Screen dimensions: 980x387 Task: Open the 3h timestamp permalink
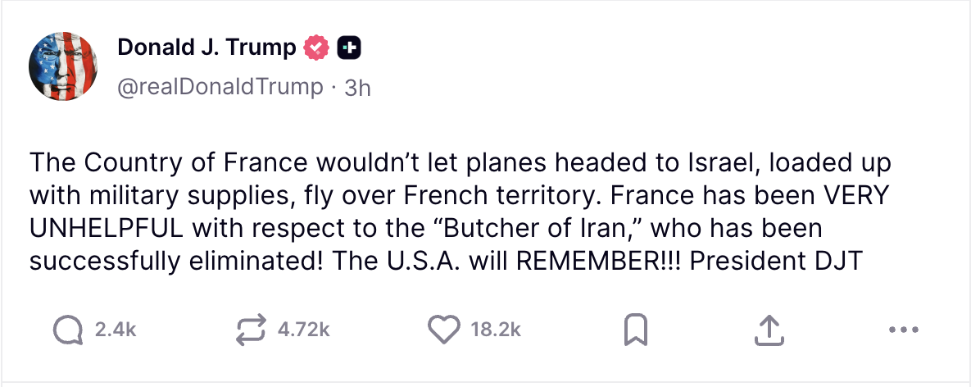point(357,88)
